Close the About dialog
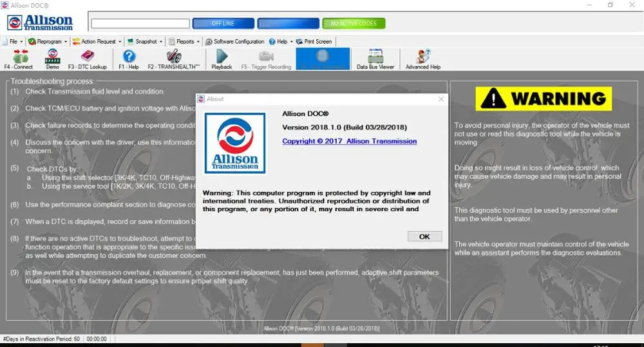The width and height of the screenshot is (644, 347). [441, 99]
